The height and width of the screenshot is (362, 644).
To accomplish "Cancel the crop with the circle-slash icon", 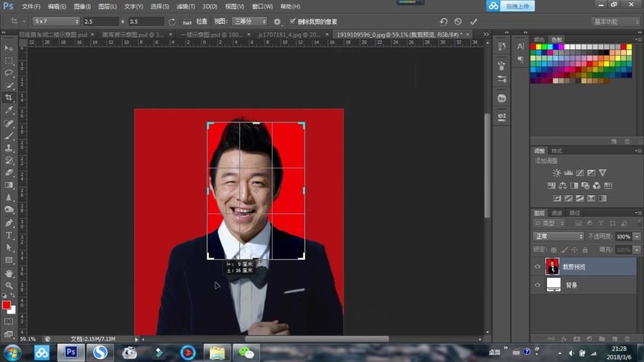I will [458, 22].
